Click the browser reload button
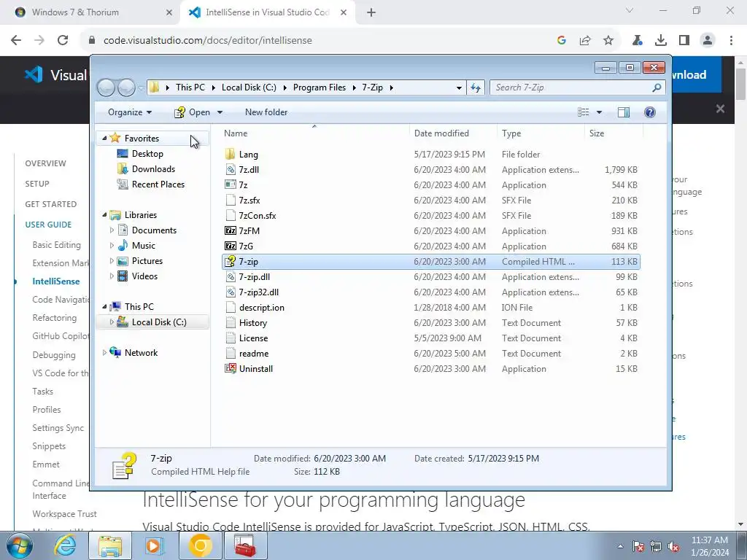Screen dimensions: 747x560 [63, 41]
